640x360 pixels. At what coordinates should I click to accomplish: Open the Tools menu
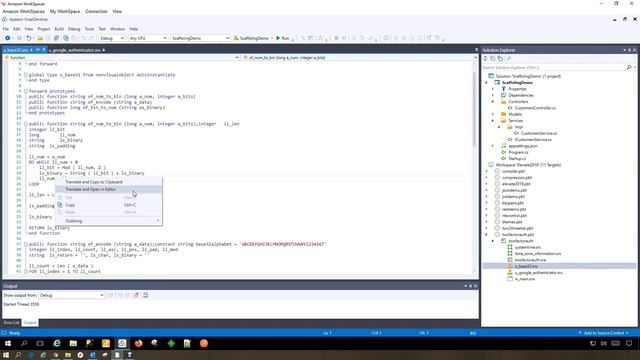pos(89,29)
